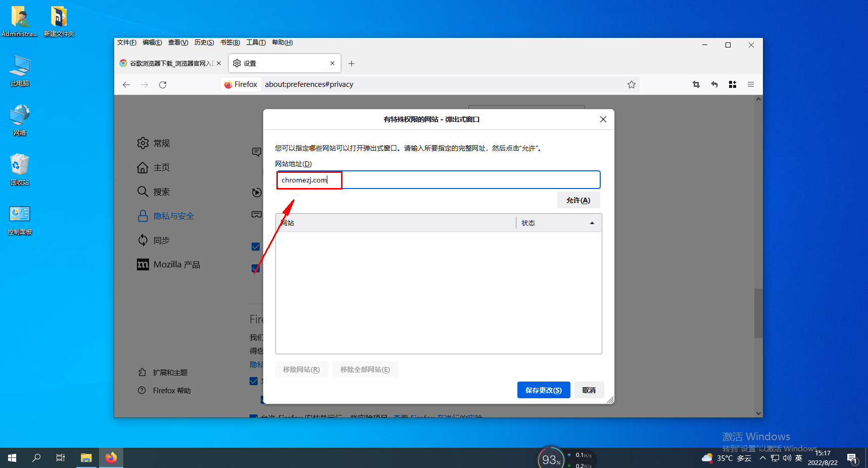Select 网络 desktop icon

pyautogui.click(x=20, y=120)
